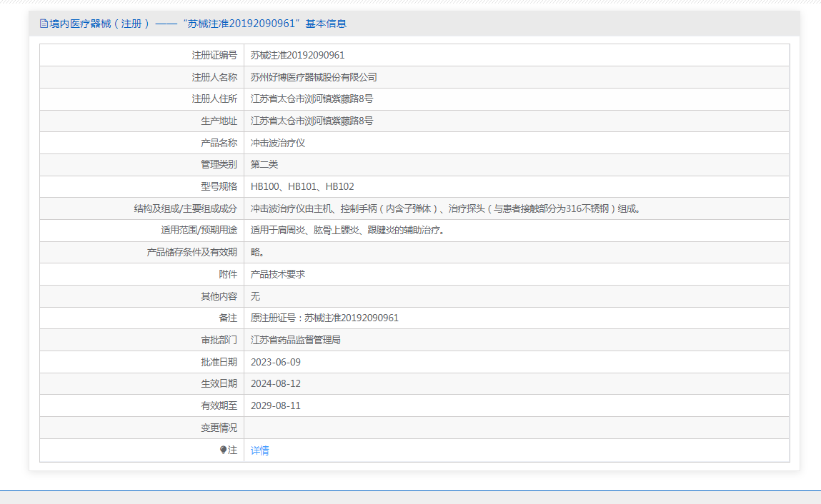
Task: Select registration number 苏械注准20192090961 in the first row
Action: point(297,55)
